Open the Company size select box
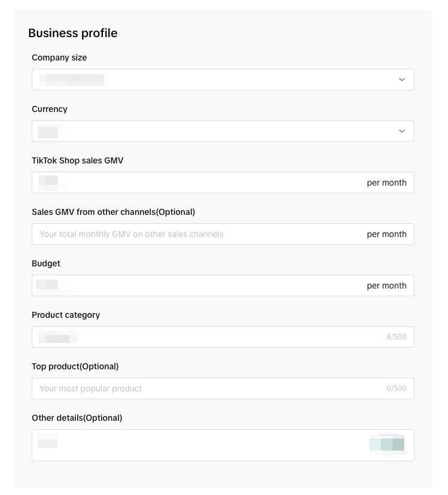448x495 pixels. [215, 80]
